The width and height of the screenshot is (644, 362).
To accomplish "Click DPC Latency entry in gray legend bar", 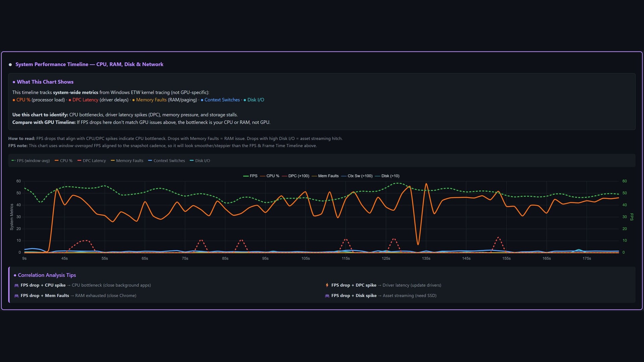I will [92, 161].
